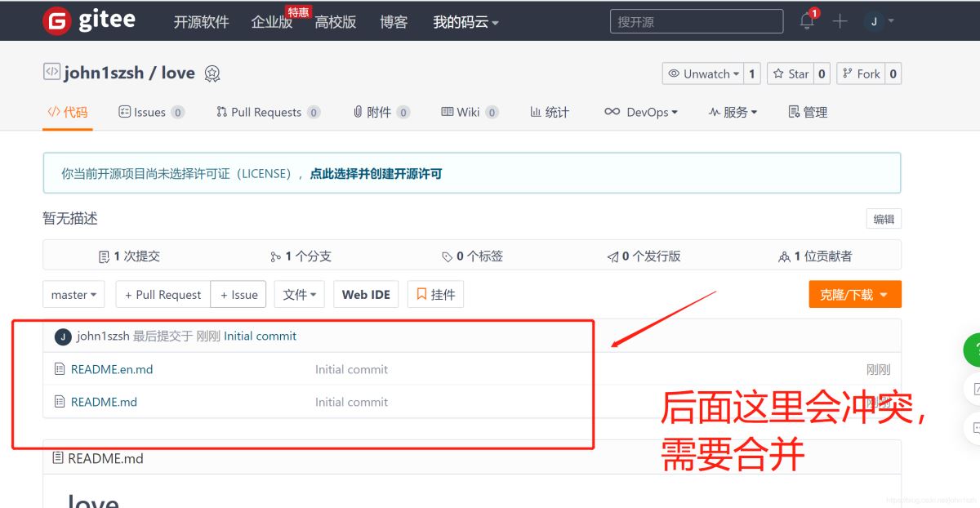This screenshot has width=980, height=508.
Task: Expand the 服务 dropdown tab
Action: pyautogui.click(x=733, y=112)
